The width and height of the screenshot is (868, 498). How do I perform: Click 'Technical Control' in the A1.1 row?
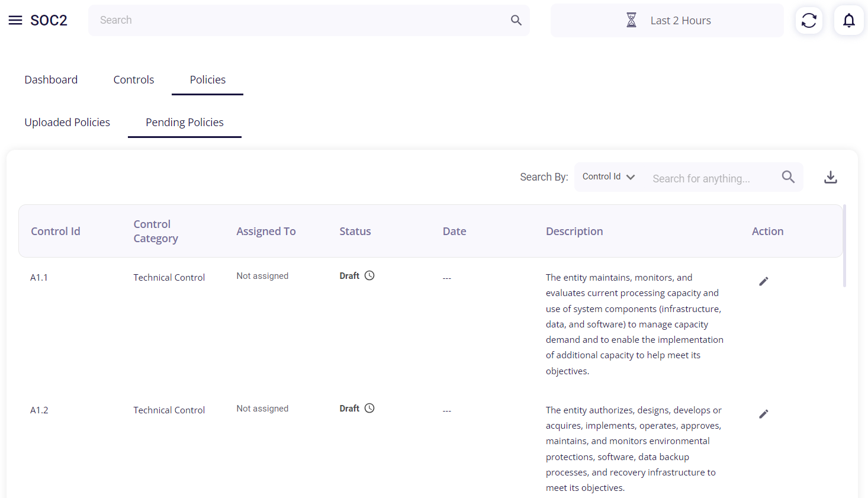pyautogui.click(x=169, y=277)
